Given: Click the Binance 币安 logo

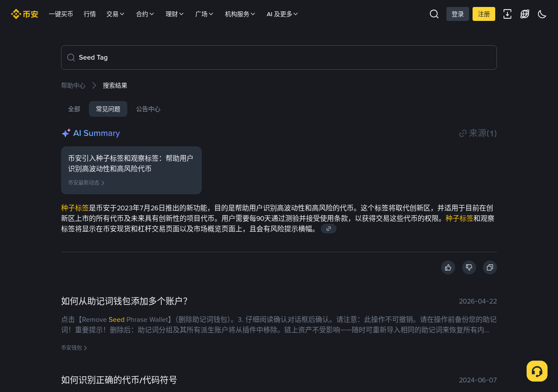Looking at the screenshot, I should click(24, 14).
